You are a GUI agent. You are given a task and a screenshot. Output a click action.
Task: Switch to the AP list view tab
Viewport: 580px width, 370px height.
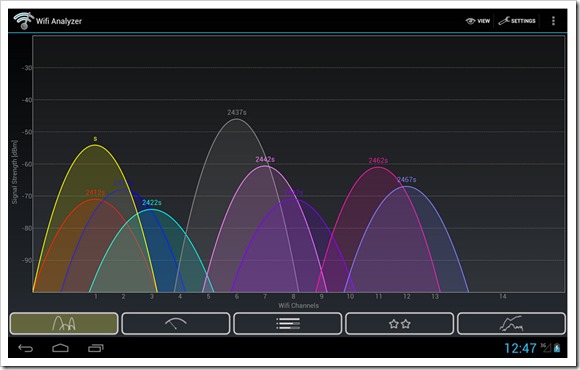click(x=288, y=324)
